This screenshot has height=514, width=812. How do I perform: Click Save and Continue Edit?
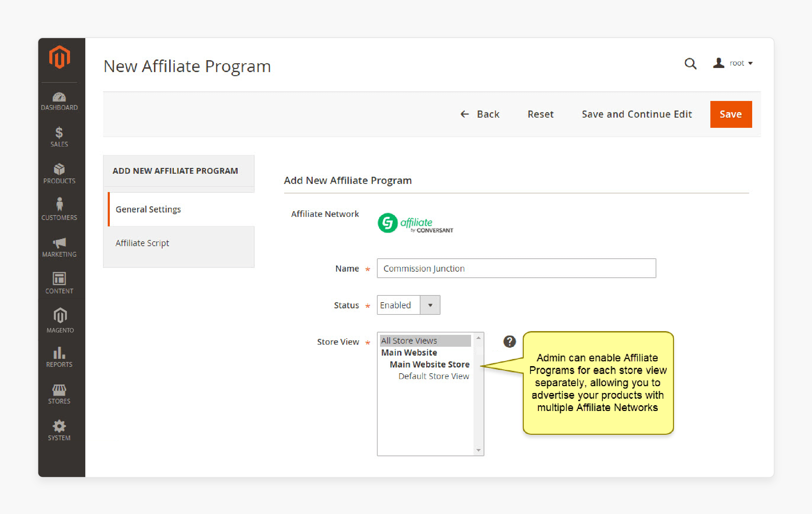click(x=637, y=114)
